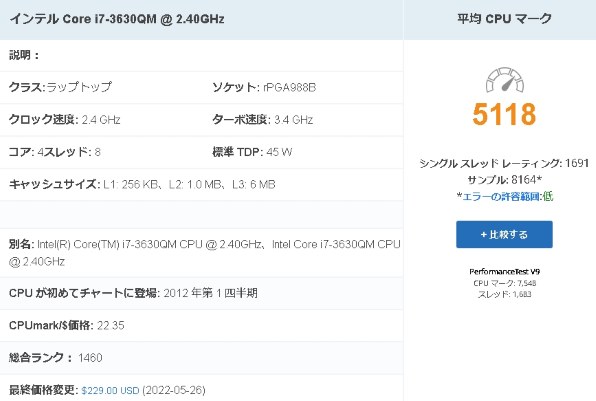Click the ターボ速度: 3.4 GHz entry
The width and height of the screenshot is (596, 401).
tap(263, 120)
